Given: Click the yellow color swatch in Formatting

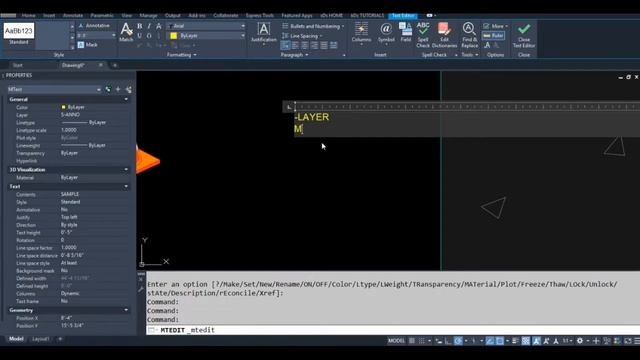Looking at the screenshot, I should pyautogui.click(x=173, y=36).
